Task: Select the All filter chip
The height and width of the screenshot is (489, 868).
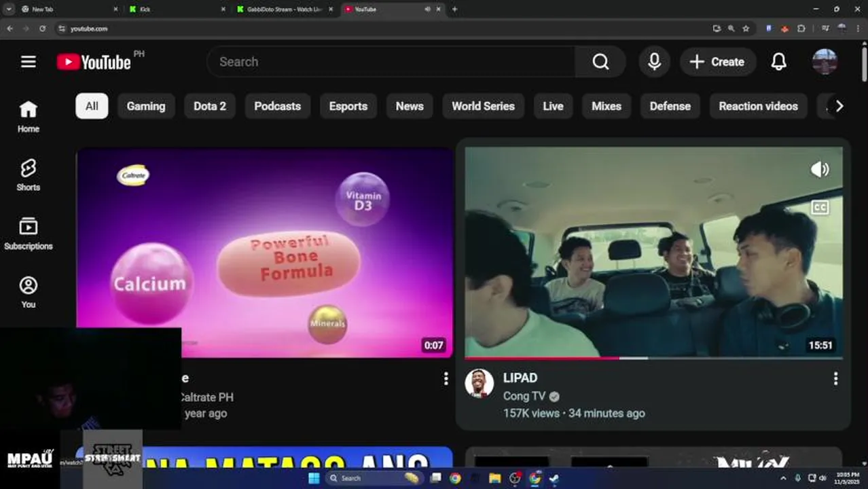Action: (x=92, y=106)
